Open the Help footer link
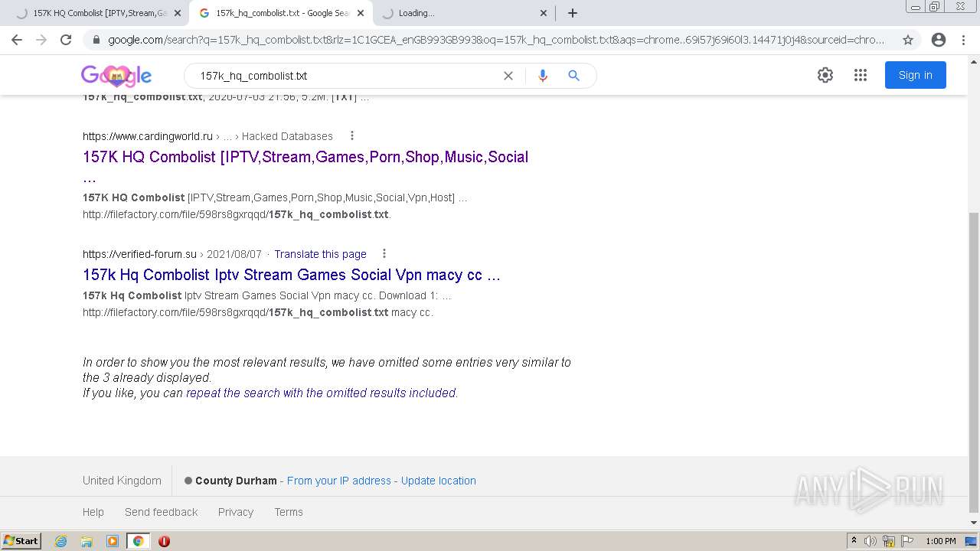 93,512
